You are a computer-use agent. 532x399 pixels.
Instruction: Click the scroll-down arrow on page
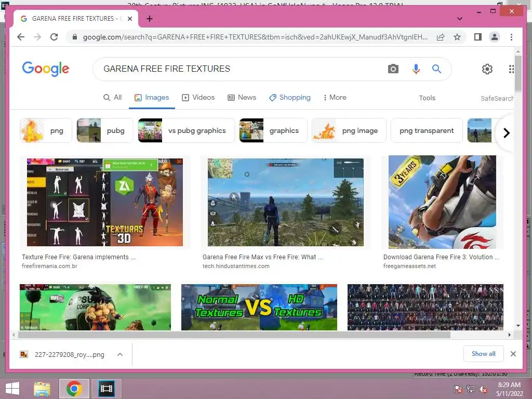coord(518,326)
